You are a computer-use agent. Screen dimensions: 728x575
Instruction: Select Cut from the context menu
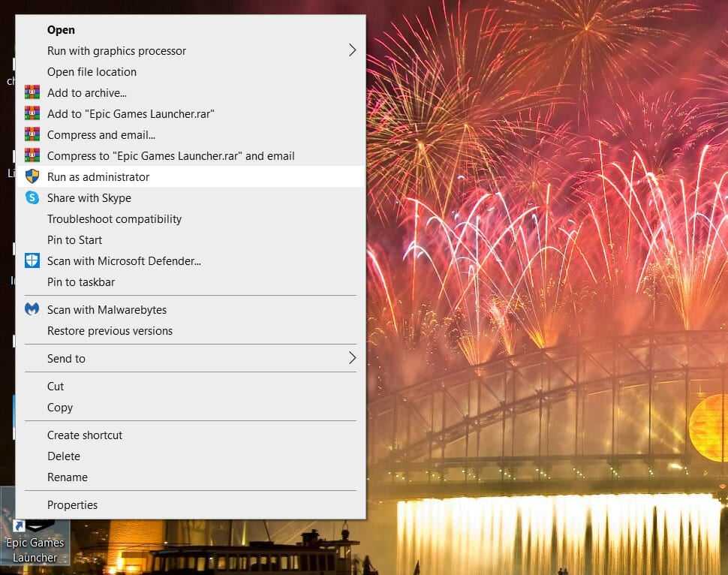191,387
